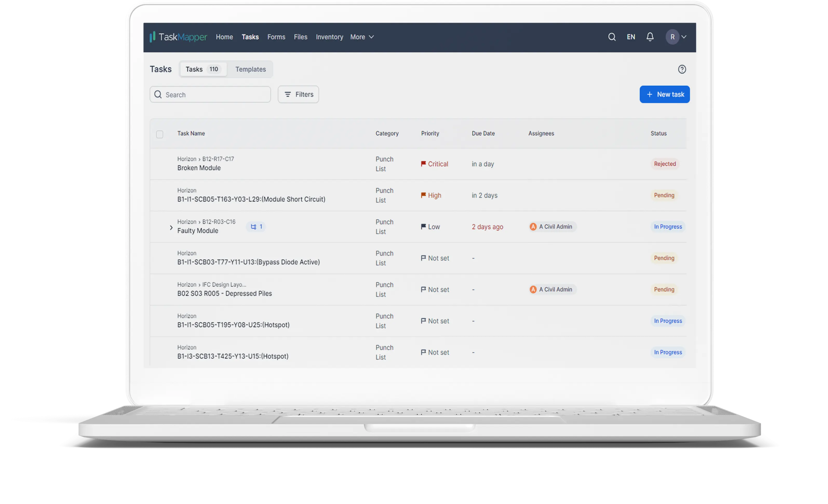Click the A Civil Admin avatar on Depressed Piles
This screenshot has height=504, width=828.
pyautogui.click(x=533, y=290)
